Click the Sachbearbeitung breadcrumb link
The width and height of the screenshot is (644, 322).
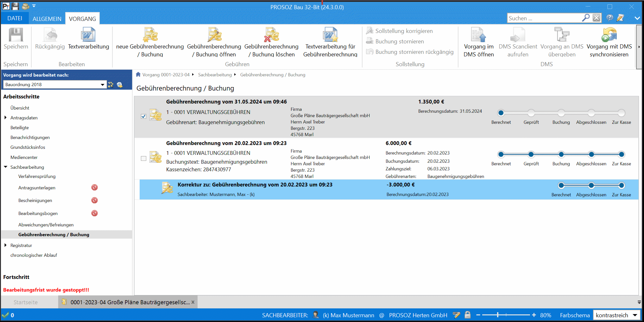click(215, 75)
